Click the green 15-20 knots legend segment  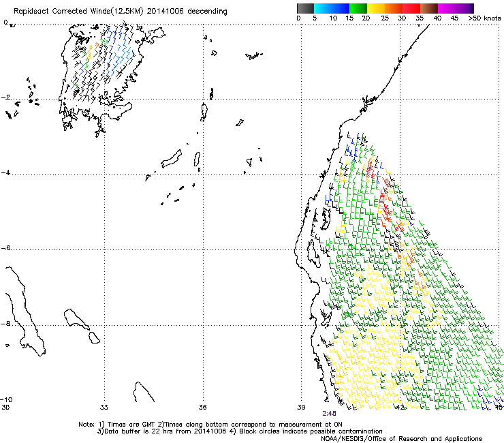pyautogui.click(x=358, y=8)
